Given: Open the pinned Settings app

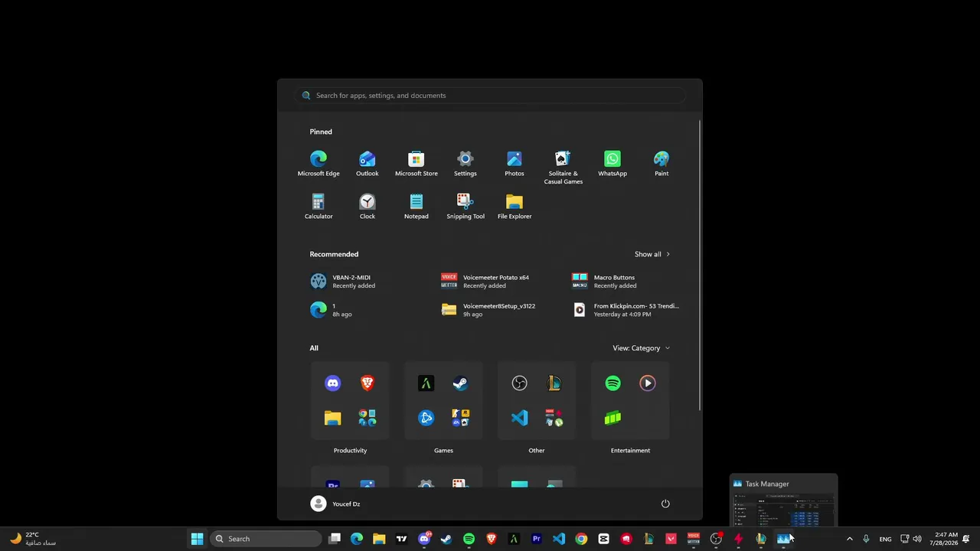Looking at the screenshot, I should tap(465, 164).
